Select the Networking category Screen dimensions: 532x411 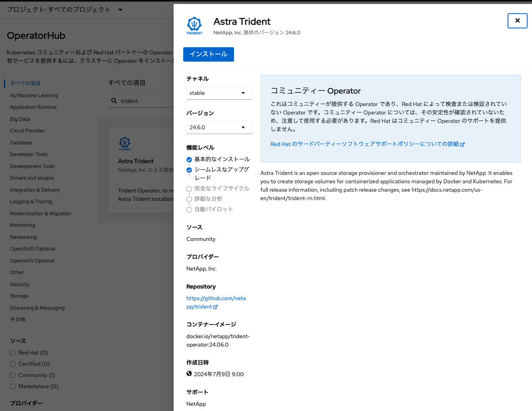tap(23, 237)
